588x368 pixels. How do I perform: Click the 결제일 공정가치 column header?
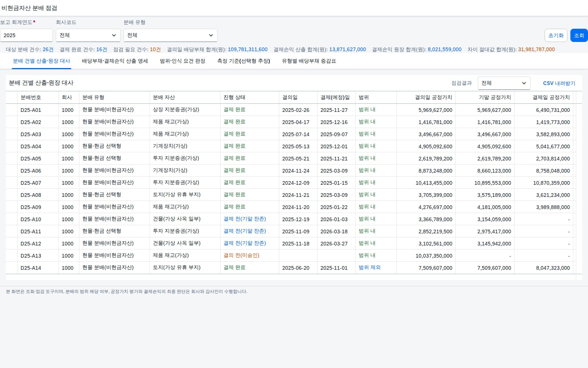click(544, 98)
